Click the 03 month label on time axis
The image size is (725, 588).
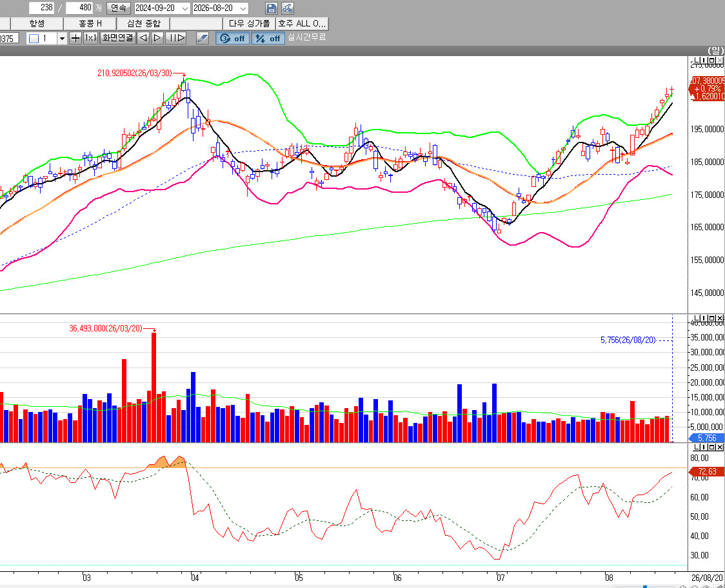point(86,578)
